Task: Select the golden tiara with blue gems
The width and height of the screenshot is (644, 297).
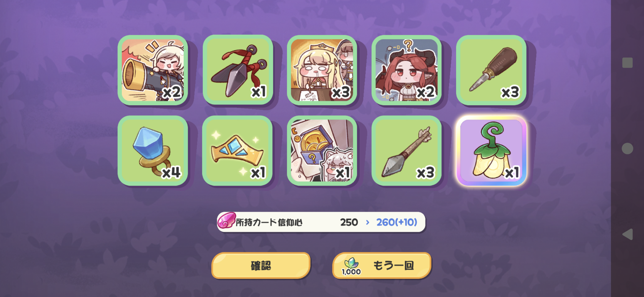Action: 238,151
